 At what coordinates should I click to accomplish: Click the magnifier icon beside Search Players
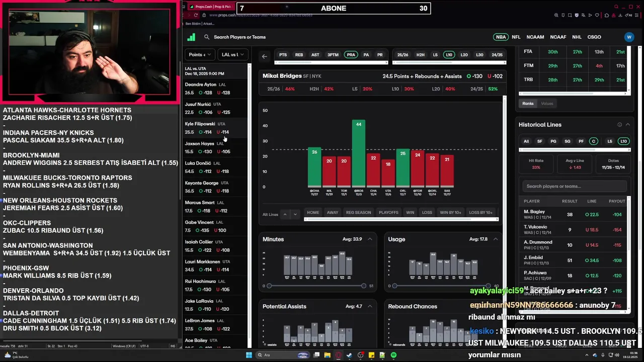[207, 37]
